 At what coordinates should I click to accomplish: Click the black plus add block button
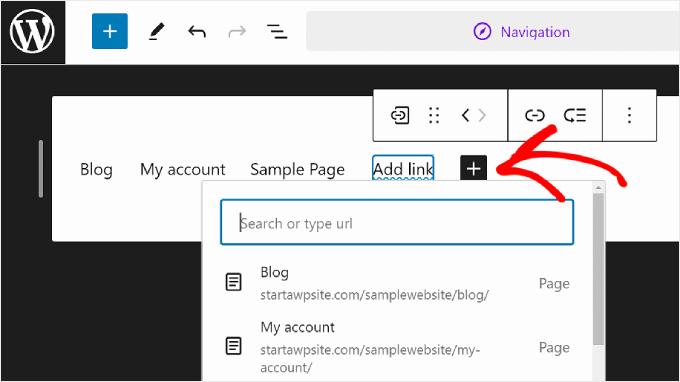(474, 168)
